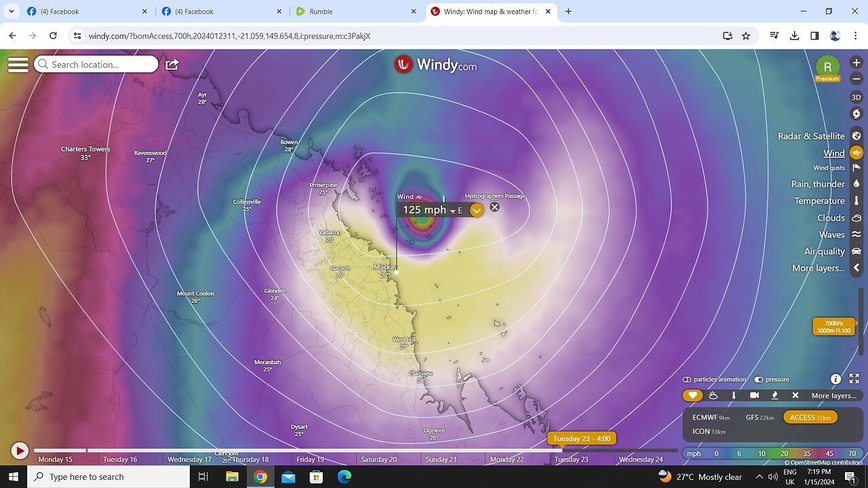Open the 700hPa altitude selector
The image size is (868, 488).
pyautogui.click(x=833, y=326)
